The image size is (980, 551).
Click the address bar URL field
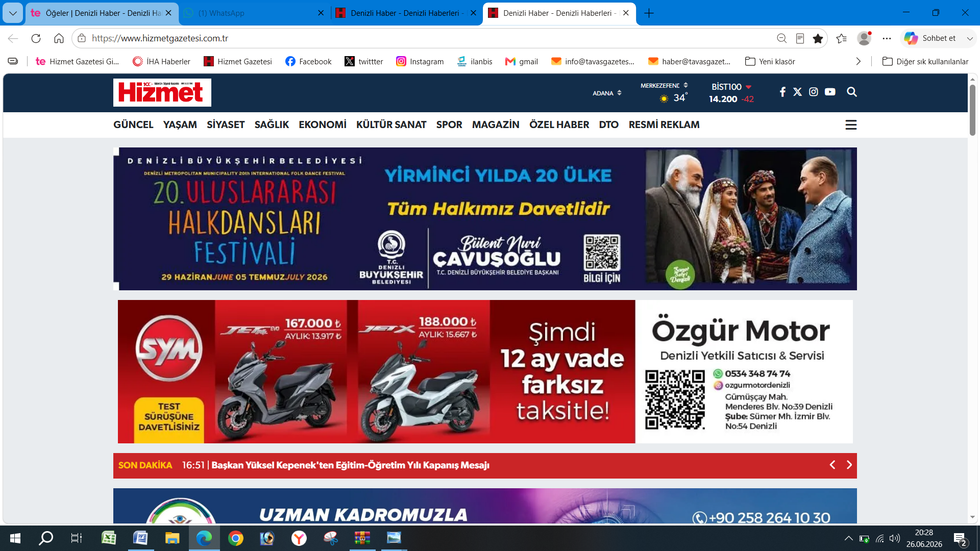429,38
